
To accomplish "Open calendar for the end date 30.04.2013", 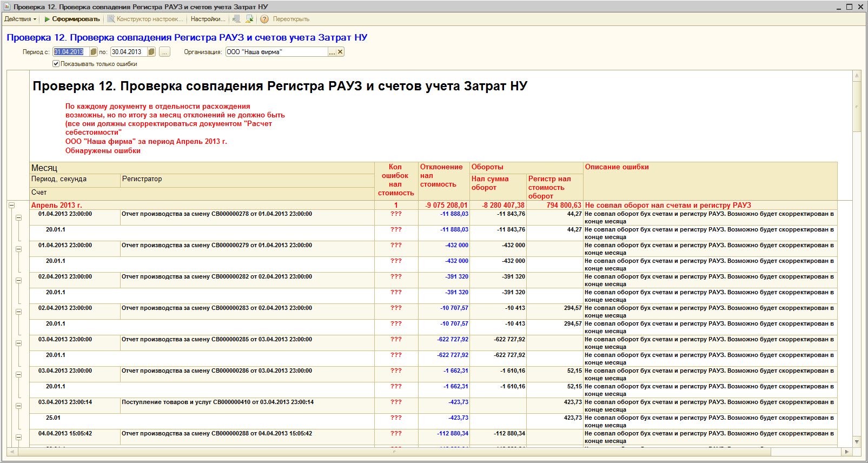I will 151,52.
